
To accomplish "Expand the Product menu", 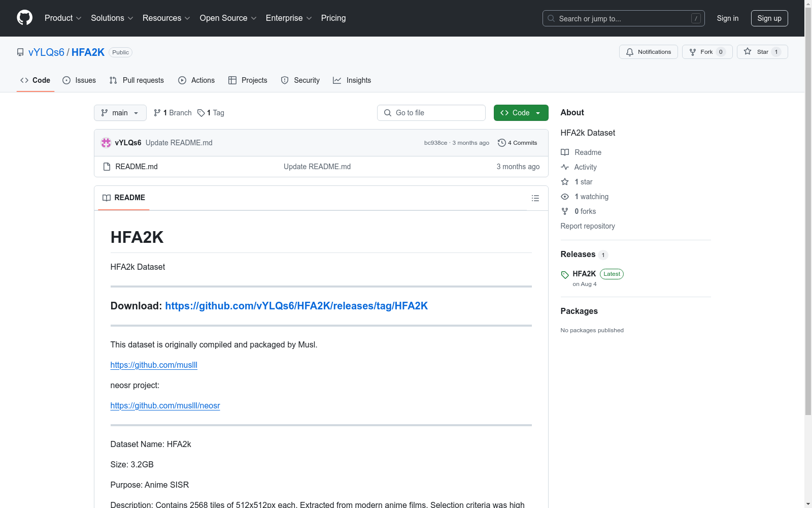I will (63, 18).
